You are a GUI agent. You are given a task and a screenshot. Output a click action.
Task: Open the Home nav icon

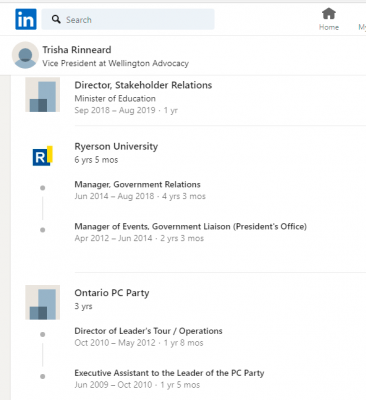(x=329, y=14)
